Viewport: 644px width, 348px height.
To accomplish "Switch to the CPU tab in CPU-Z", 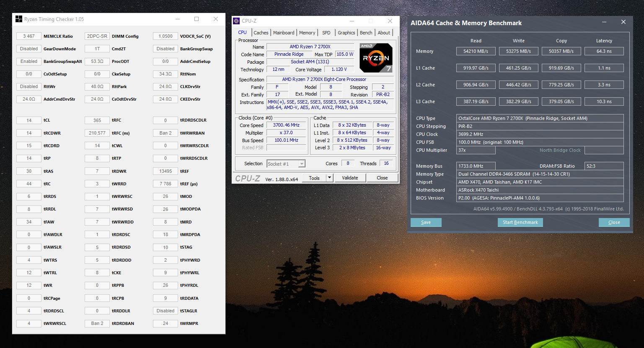I will point(242,32).
